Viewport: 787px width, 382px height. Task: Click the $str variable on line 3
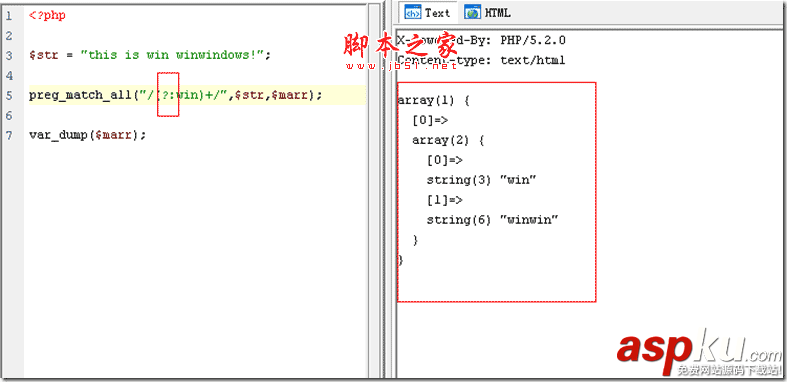pos(43,55)
